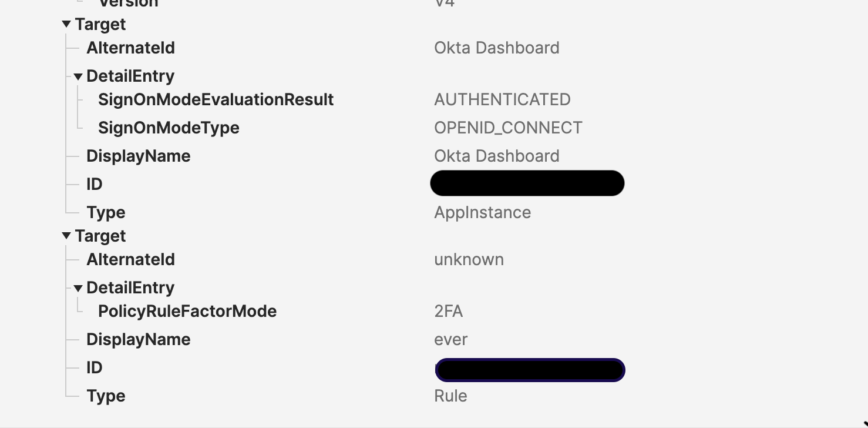Select the PolicyRuleFactorMode row
This screenshot has width=868, height=428.
pyautogui.click(x=187, y=311)
